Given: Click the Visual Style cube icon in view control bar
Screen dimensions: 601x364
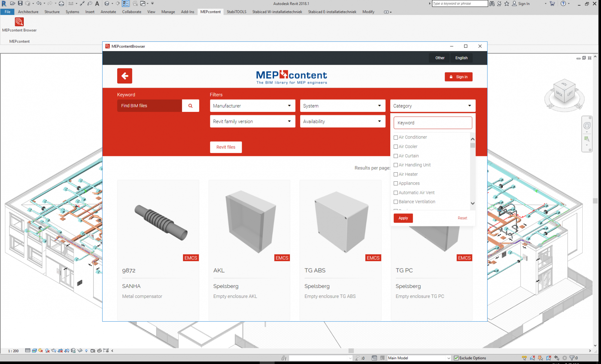Looking at the screenshot, I should (x=34, y=351).
